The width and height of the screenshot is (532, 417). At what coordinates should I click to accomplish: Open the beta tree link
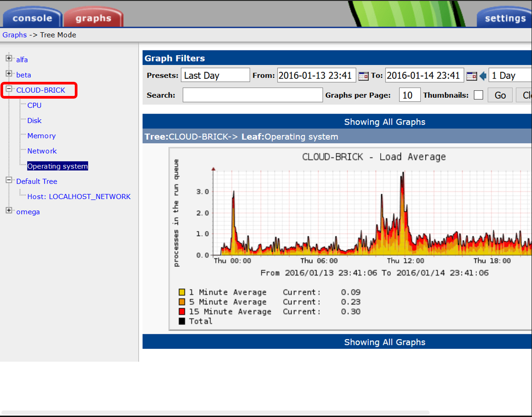point(23,75)
